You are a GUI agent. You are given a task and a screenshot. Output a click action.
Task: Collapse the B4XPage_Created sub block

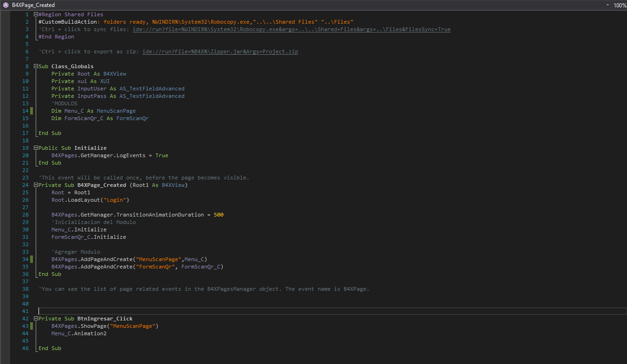(x=36, y=185)
